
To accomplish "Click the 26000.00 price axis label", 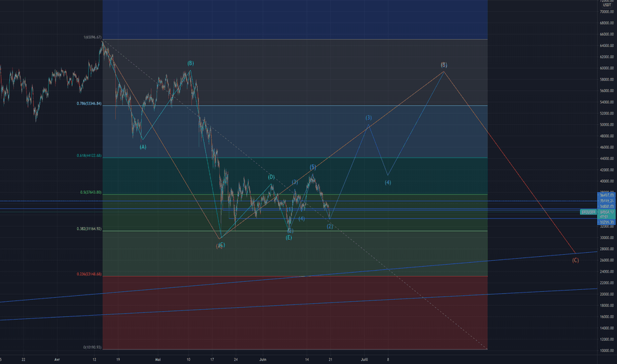I will tap(606, 260).
